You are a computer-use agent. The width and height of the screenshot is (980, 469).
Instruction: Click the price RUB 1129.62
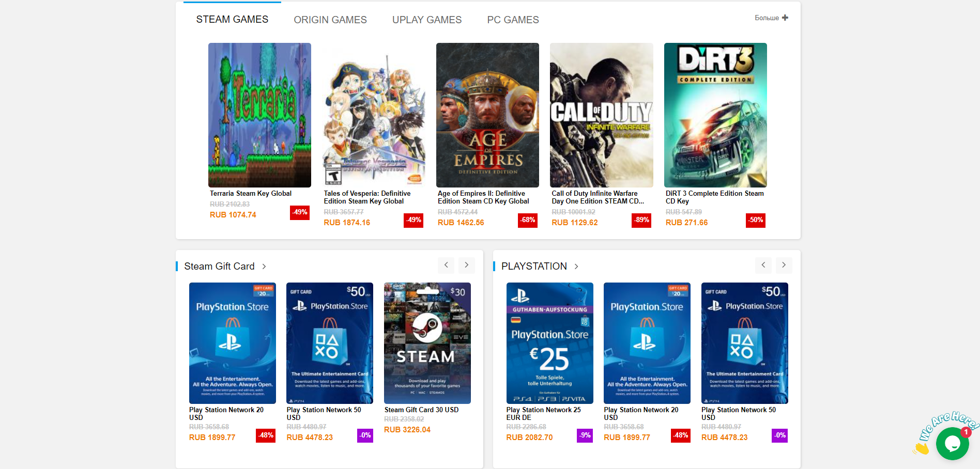(575, 223)
